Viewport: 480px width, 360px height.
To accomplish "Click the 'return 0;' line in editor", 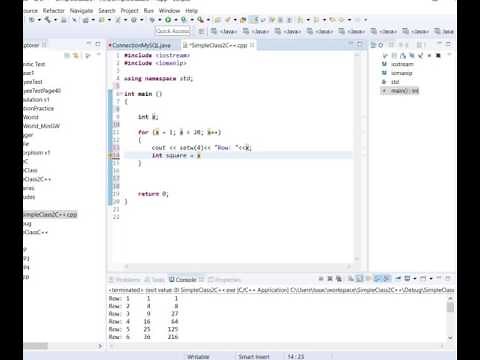I will point(153,194).
